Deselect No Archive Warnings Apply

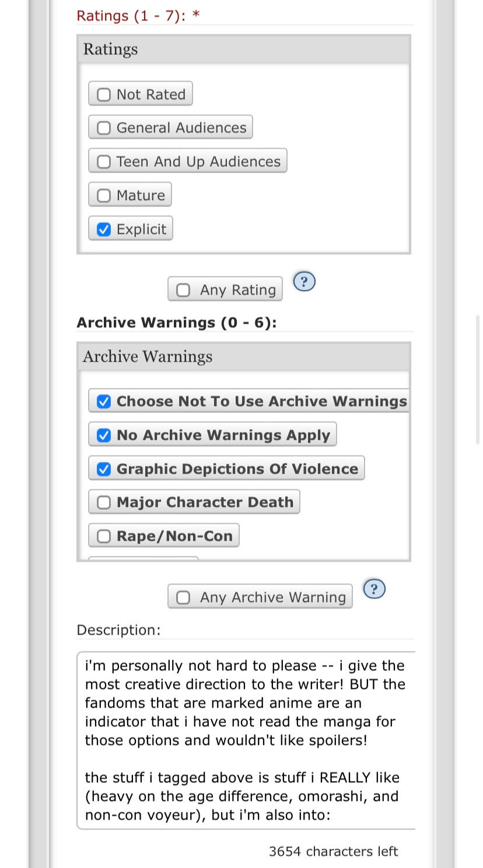(x=104, y=435)
